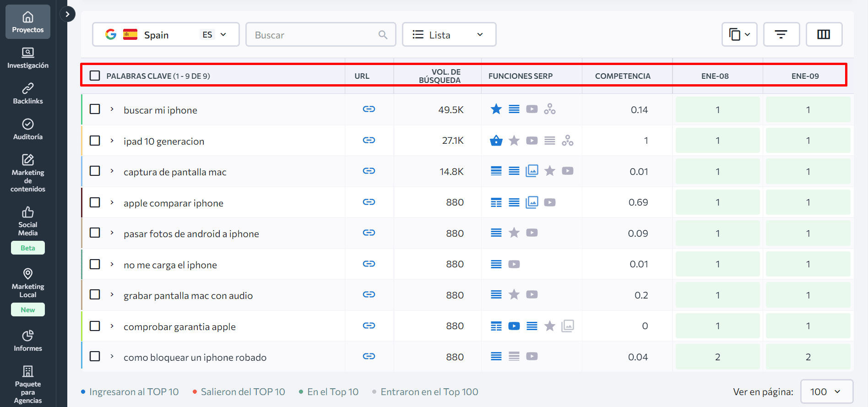Tick the checkbox for apple comparar iphone

point(95,202)
